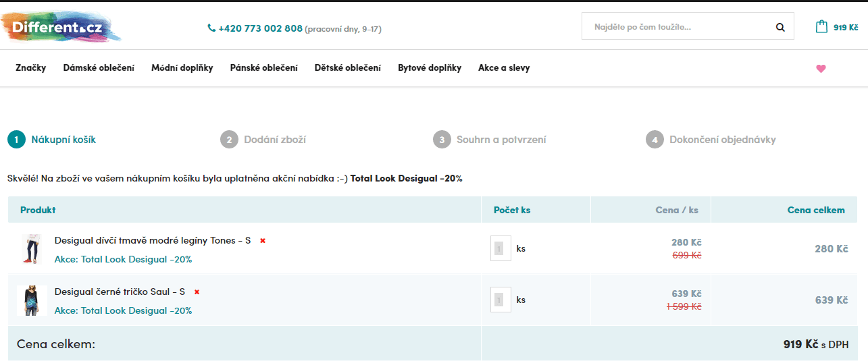This screenshot has width=868, height=361.
Task: Open favorites with the pink heart icon
Action: coord(821,68)
